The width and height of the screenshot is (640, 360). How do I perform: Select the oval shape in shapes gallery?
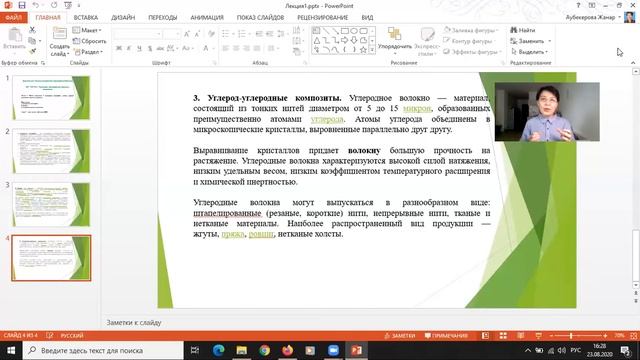[354, 31]
